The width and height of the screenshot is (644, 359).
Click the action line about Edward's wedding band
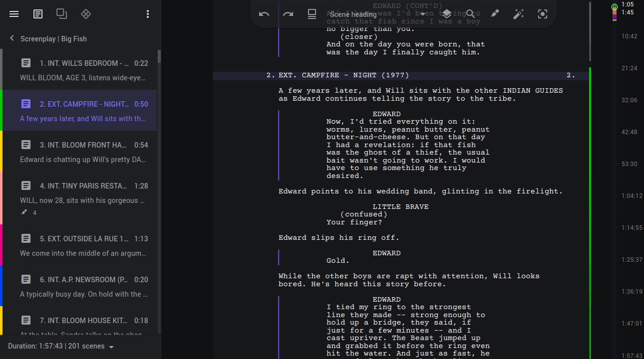pos(420,191)
